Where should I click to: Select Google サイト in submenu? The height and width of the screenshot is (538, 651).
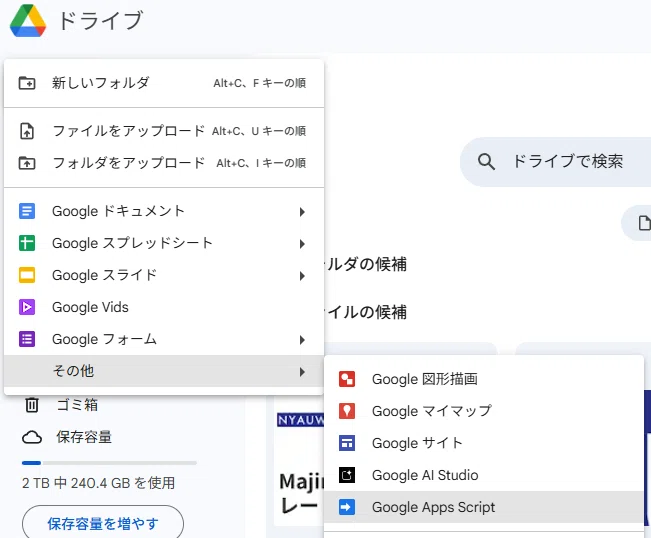(x=484, y=443)
